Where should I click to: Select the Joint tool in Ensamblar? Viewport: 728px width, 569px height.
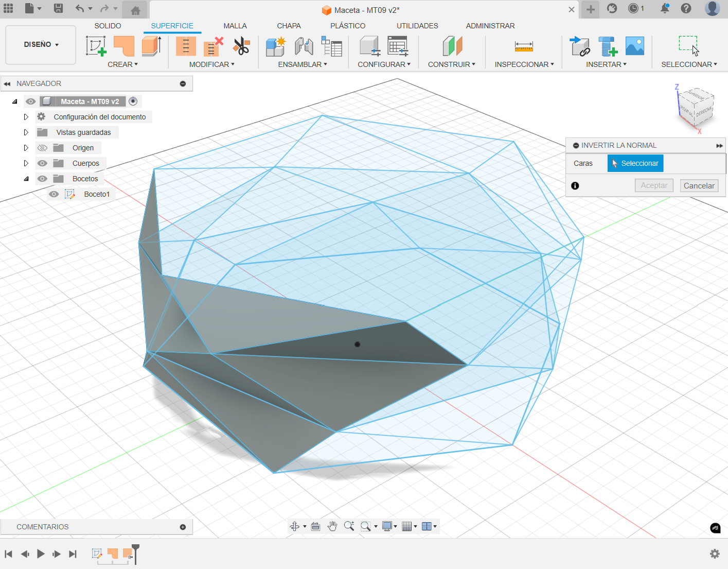point(304,46)
